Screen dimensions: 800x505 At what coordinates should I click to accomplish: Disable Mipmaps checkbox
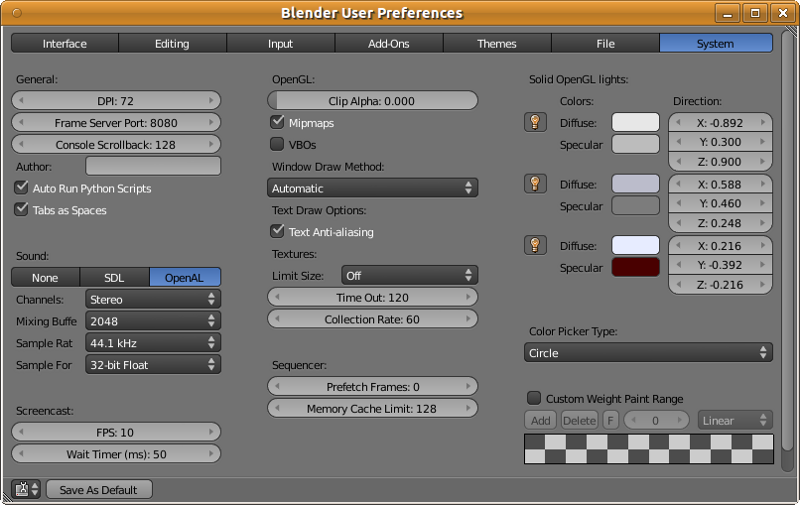click(277, 122)
